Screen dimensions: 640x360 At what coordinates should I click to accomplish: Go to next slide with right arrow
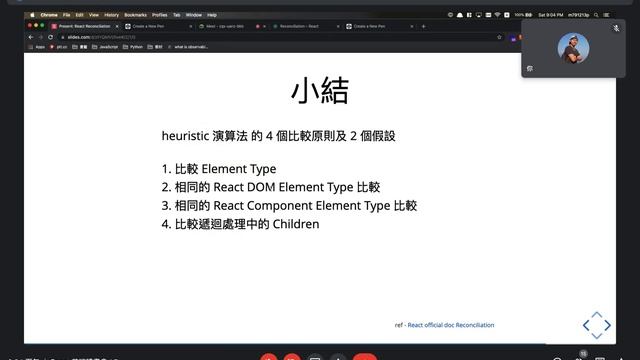point(608,325)
